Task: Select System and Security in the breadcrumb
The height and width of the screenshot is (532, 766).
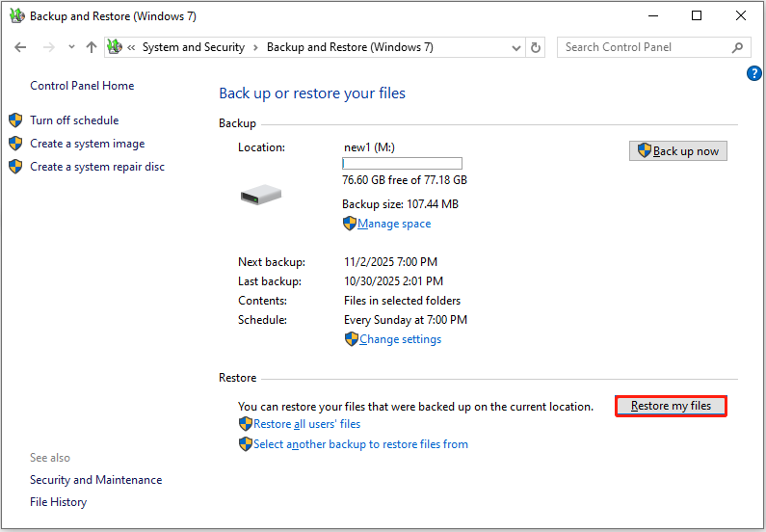Action: pyautogui.click(x=194, y=47)
